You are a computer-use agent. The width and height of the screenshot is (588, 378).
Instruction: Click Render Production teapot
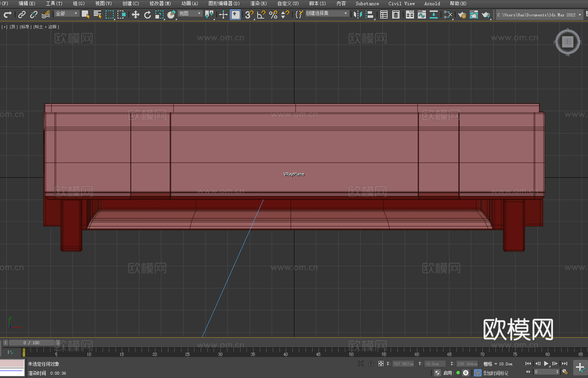(486, 14)
